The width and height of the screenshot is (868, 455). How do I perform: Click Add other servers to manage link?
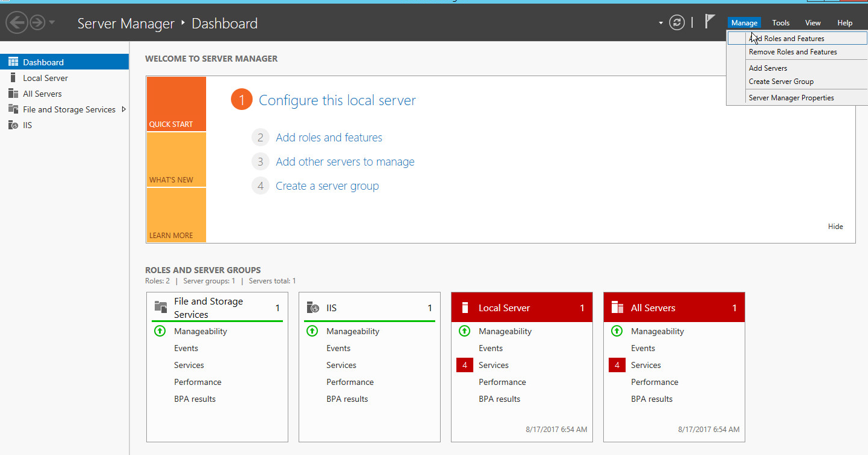pos(345,162)
